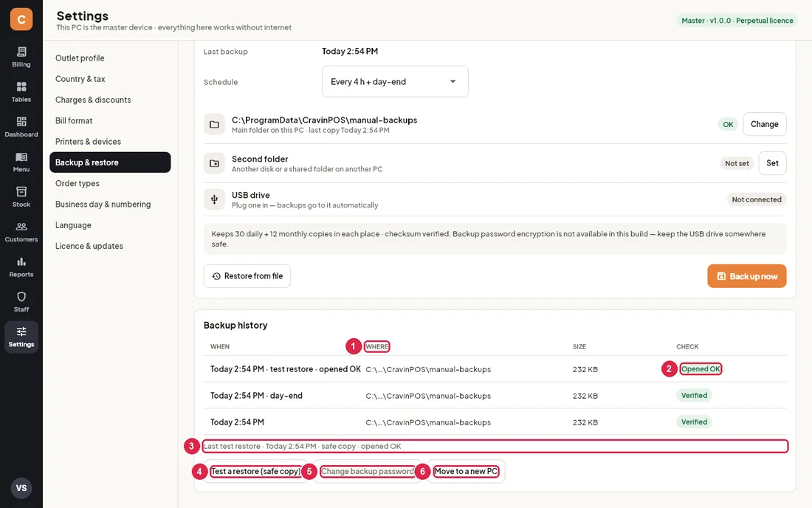Open the Customers people icon

21,227
